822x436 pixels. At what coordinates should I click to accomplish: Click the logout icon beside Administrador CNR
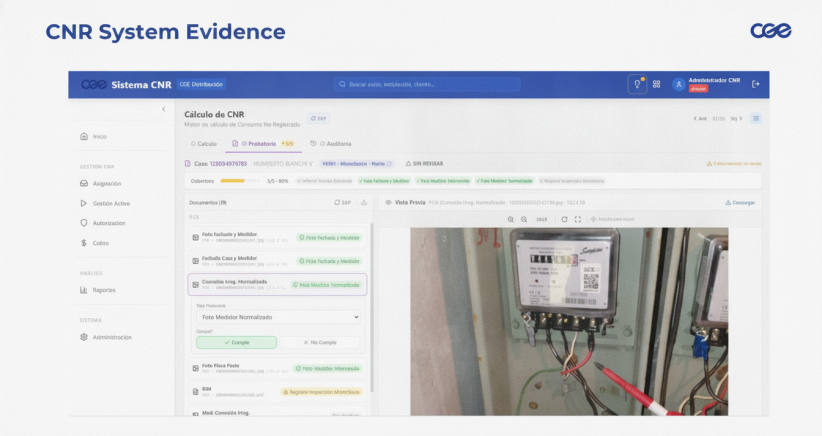pyautogui.click(x=755, y=84)
